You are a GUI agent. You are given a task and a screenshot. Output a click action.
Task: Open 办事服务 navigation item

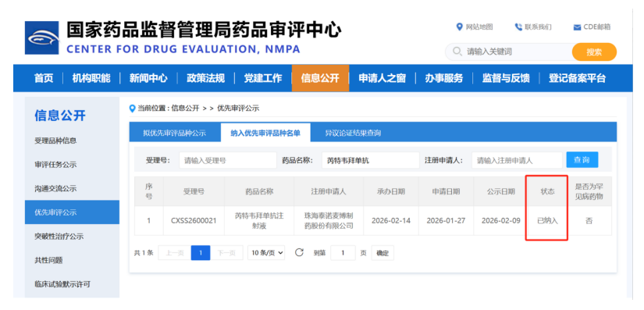pyautogui.click(x=444, y=78)
